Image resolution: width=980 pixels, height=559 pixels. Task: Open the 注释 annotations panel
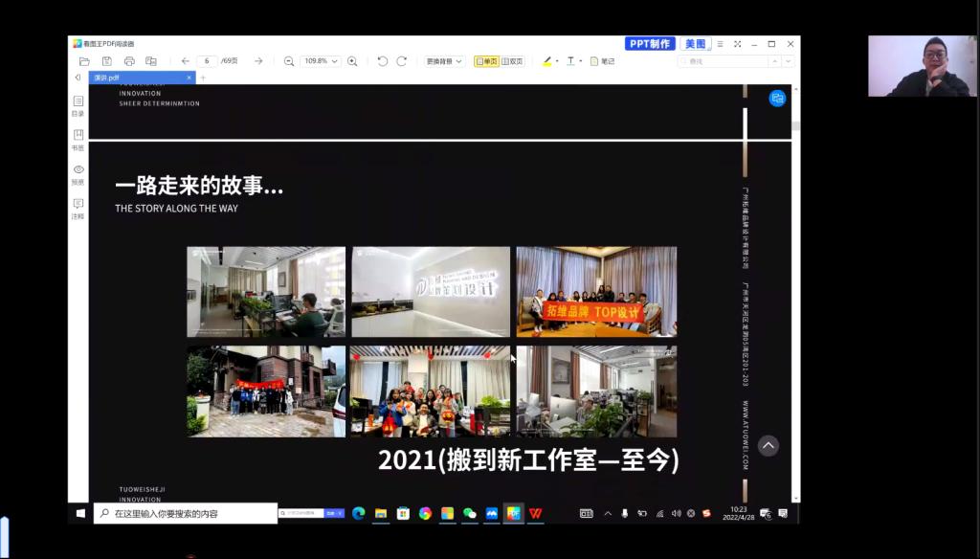click(x=78, y=209)
